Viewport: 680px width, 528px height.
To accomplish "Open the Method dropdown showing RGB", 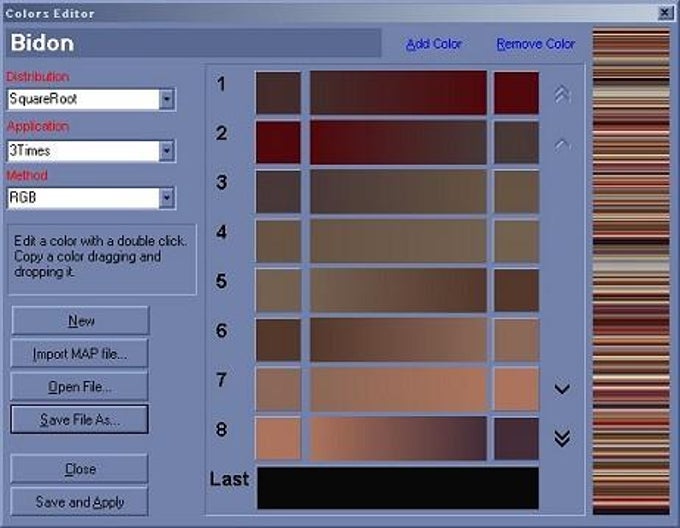I will tap(92, 198).
